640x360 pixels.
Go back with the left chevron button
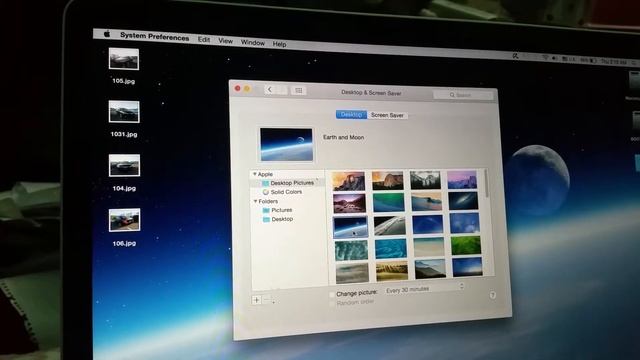click(270, 90)
